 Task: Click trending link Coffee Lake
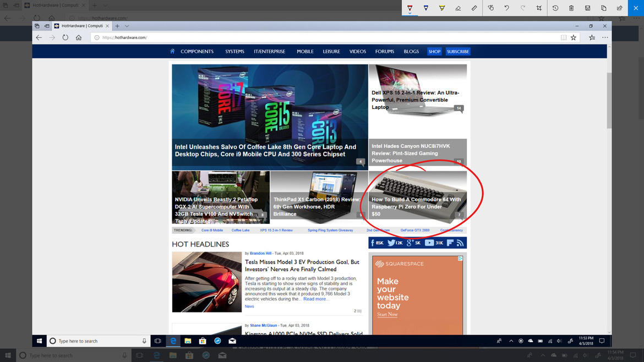click(241, 231)
